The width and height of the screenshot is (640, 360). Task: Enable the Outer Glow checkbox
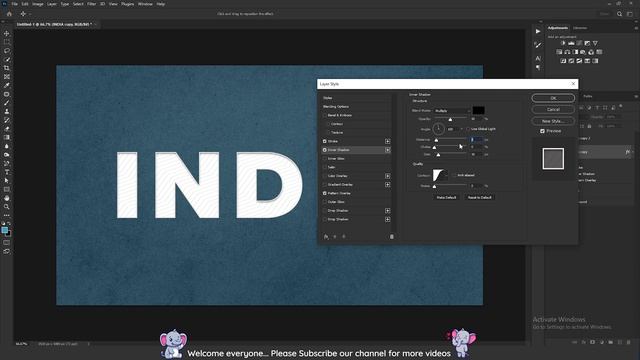click(325, 202)
